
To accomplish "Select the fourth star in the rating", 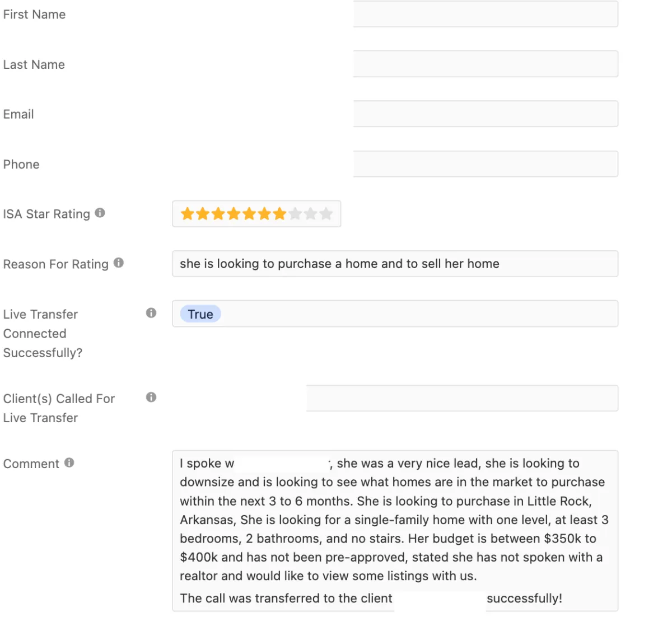I will pyautogui.click(x=234, y=214).
